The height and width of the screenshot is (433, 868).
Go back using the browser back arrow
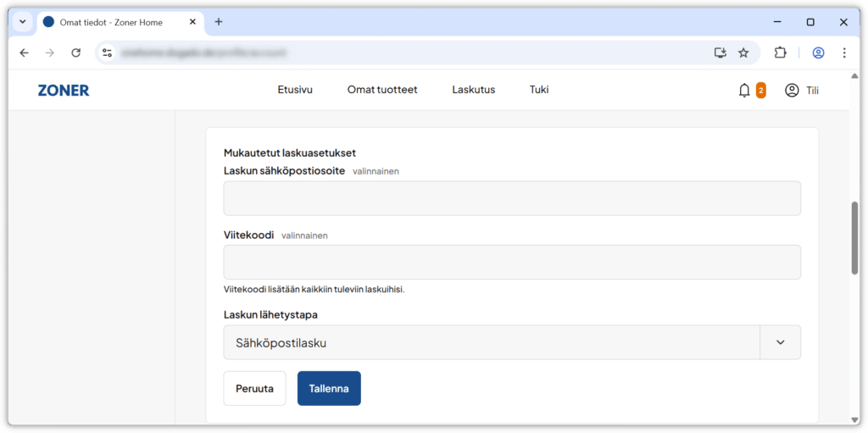24,53
